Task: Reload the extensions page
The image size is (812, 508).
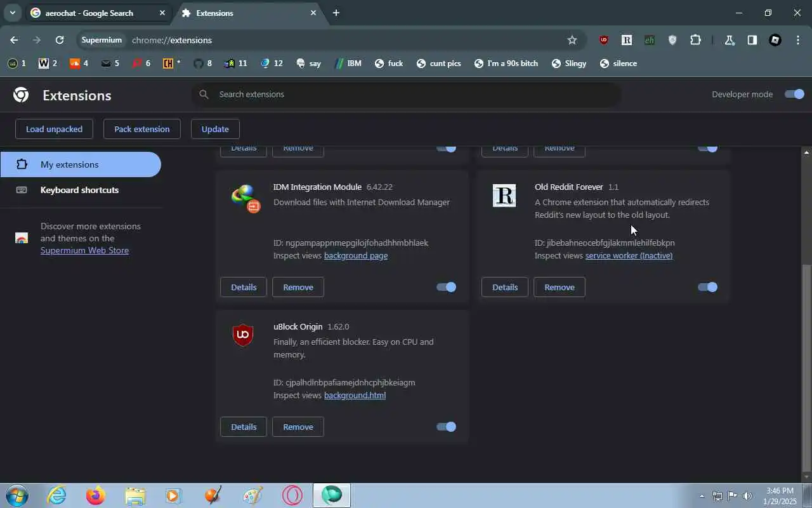Action: point(60,40)
